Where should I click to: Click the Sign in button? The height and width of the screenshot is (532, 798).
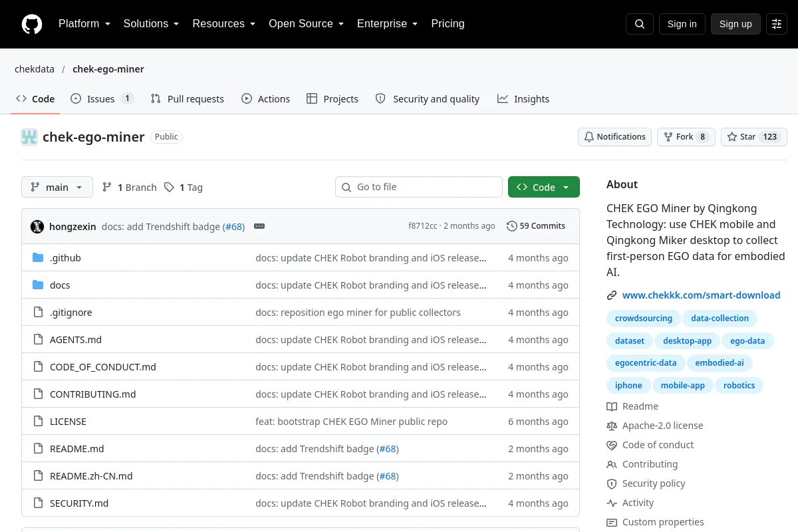pos(682,24)
